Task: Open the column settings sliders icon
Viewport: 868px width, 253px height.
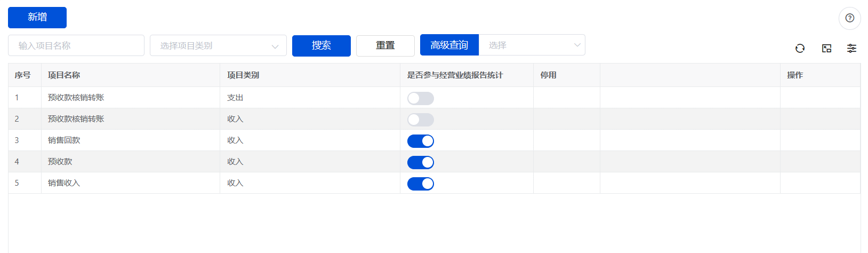Action: (851, 49)
